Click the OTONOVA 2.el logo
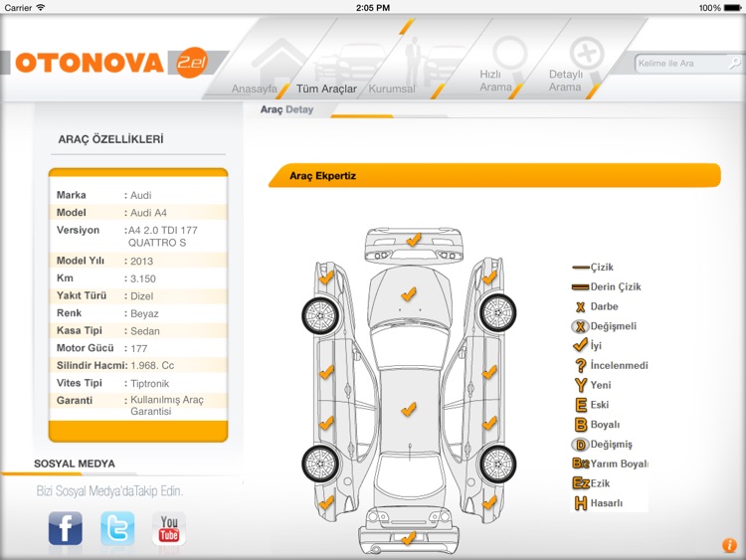The height and width of the screenshot is (560, 746). coord(111,63)
